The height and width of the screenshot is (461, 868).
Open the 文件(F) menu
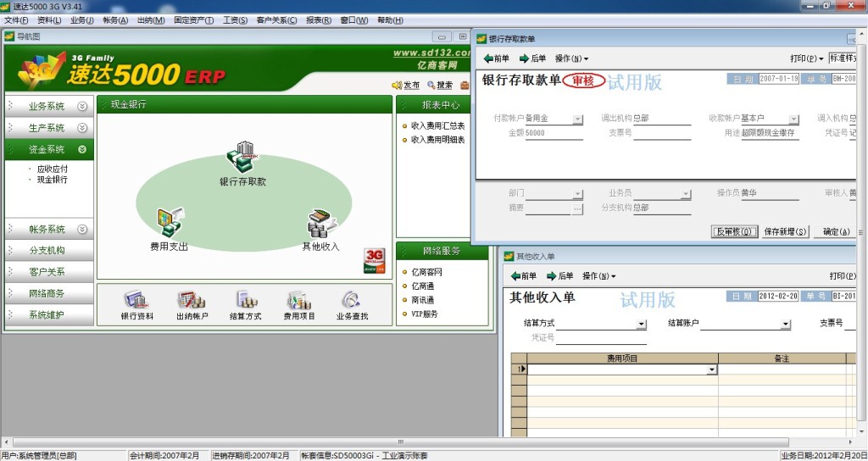point(16,20)
